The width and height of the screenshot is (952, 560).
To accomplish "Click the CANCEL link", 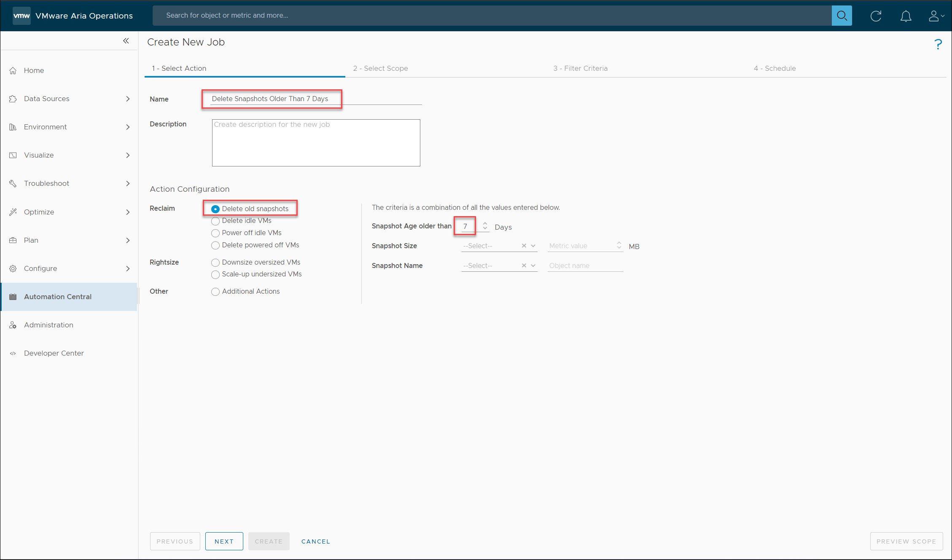I will click(x=315, y=541).
